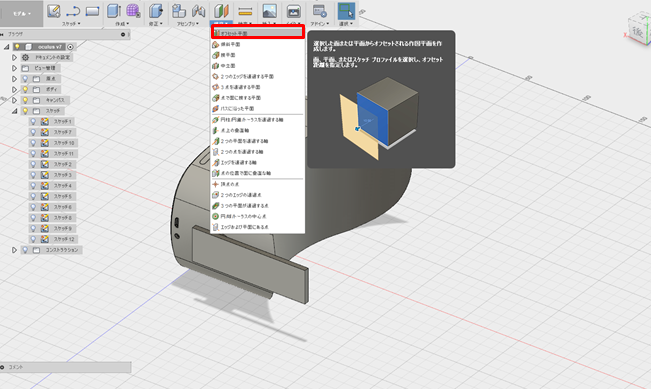Click the component icon beside oculus v7
The image size is (651, 389).
tap(28, 47)
